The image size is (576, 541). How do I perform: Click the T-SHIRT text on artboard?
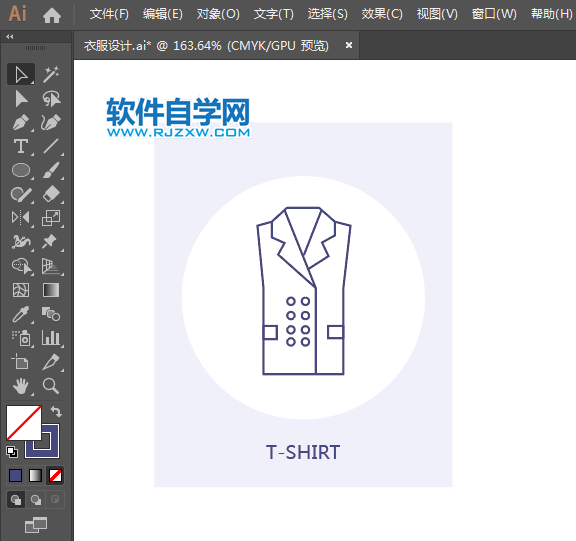click(x=303, y=452)
